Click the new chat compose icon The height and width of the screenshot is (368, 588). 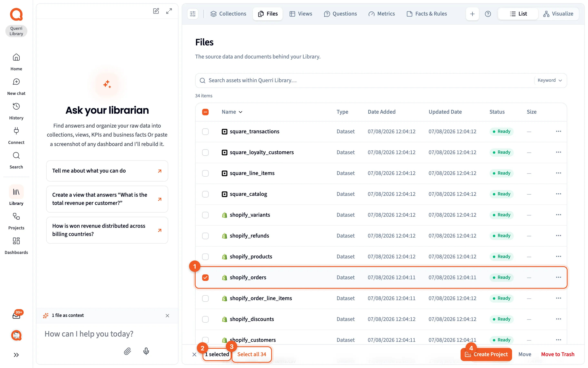click(x=156, y=11)
